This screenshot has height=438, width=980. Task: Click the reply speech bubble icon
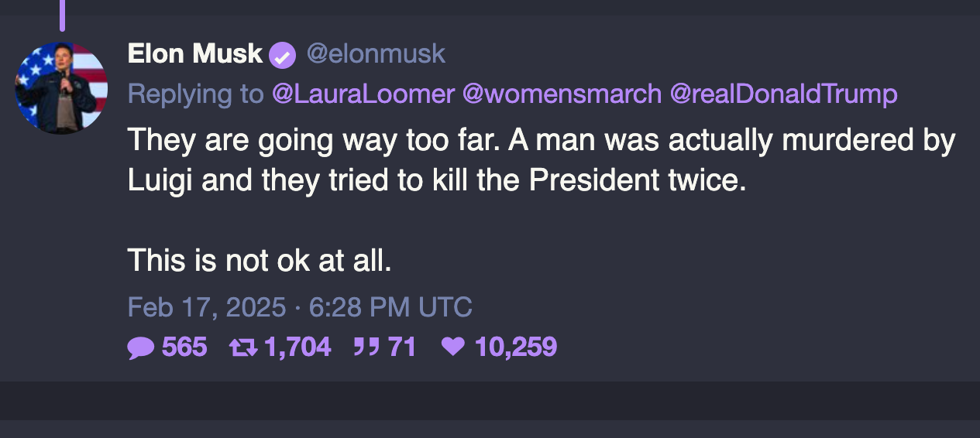[x=141, y=347]
